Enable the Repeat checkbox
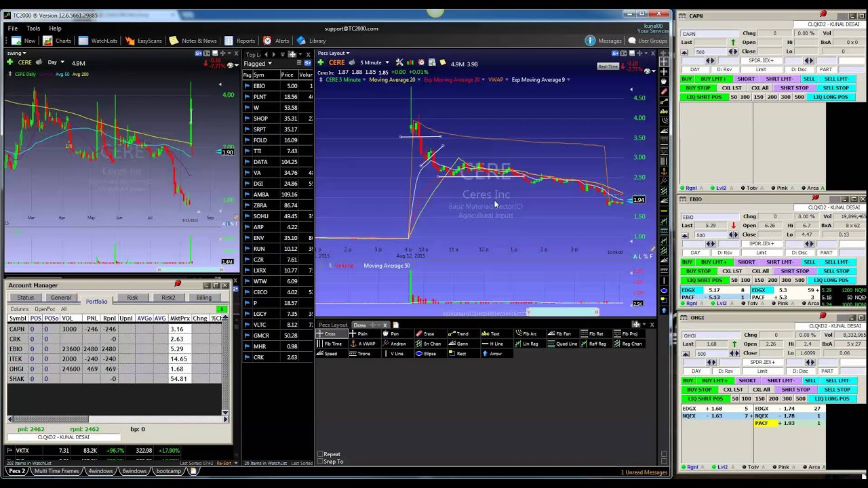 320,454
